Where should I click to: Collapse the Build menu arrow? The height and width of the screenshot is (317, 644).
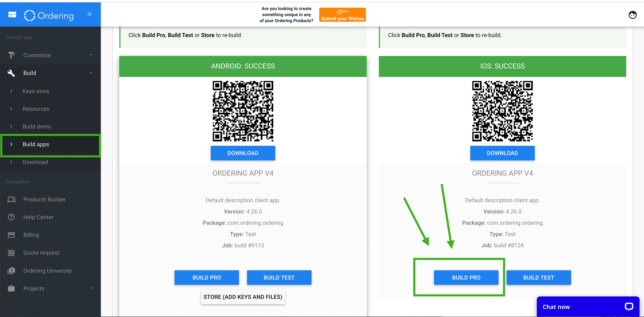pos(91,73)
